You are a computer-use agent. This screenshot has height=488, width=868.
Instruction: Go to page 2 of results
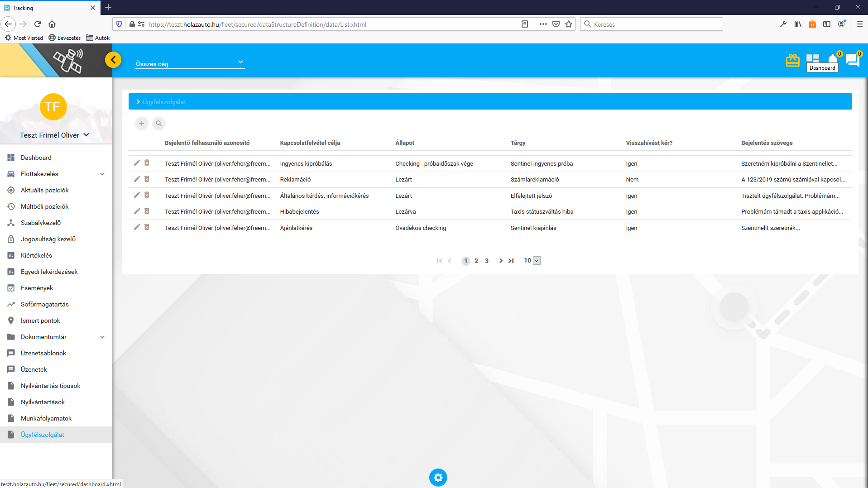coord(476,261)
